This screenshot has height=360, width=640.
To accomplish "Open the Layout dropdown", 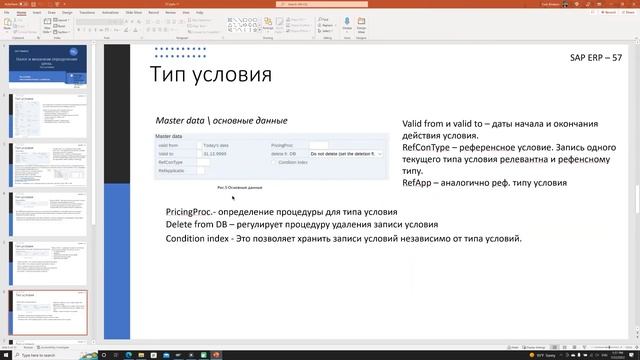I will [61, 20].
